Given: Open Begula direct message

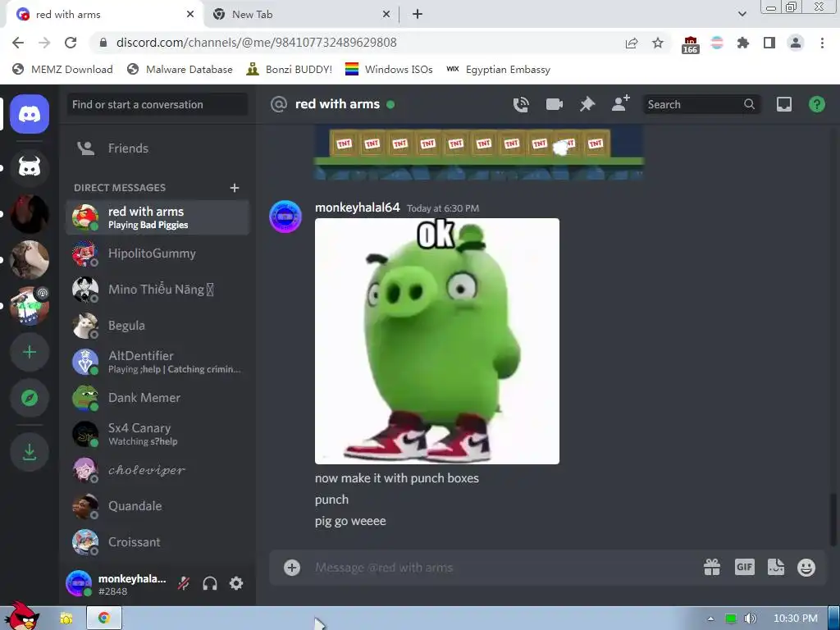Looking at the screenshot, I should 157,326.
